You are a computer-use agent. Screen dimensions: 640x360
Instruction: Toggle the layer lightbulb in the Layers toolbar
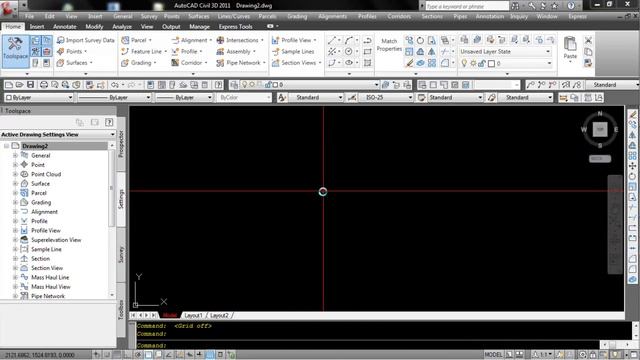[244, 84]
